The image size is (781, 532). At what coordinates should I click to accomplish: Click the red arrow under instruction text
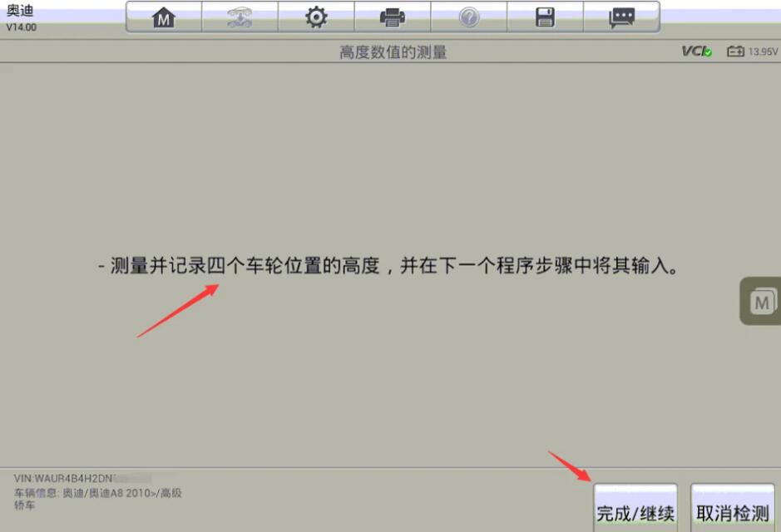coord(178,311)
